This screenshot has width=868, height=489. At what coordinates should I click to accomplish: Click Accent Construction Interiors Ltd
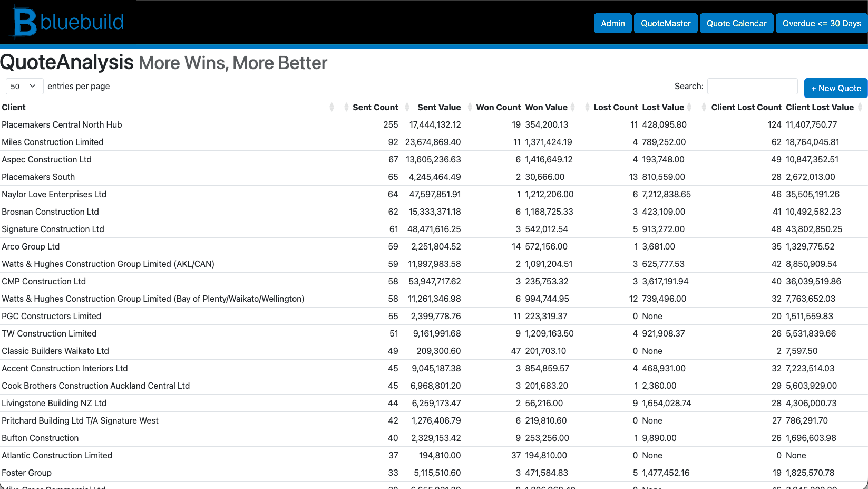(65, 368)
